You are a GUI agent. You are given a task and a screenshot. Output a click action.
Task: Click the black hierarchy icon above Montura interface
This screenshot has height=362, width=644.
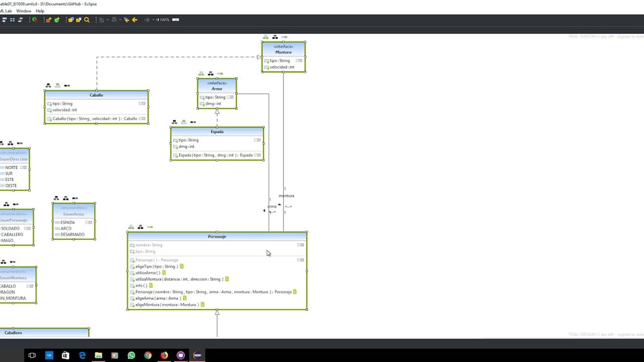click(x=275, y=37)
